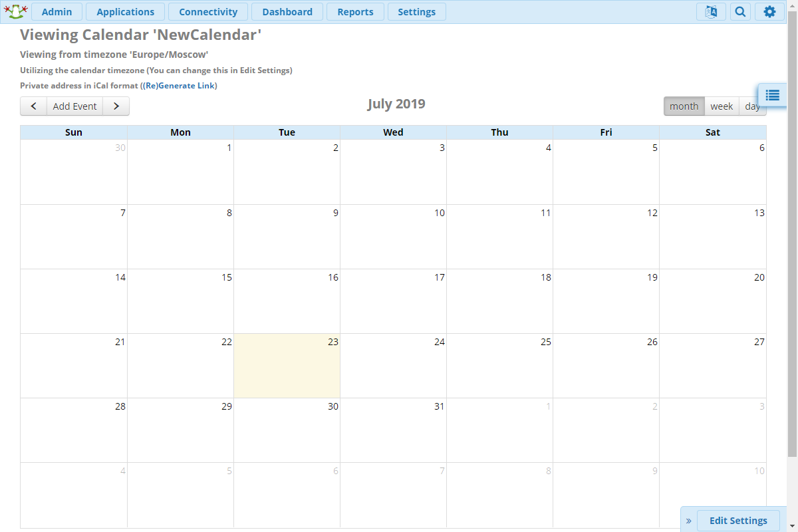
Task: Click the (Re)Generate Link hyperlink
Action: [180, 86]
